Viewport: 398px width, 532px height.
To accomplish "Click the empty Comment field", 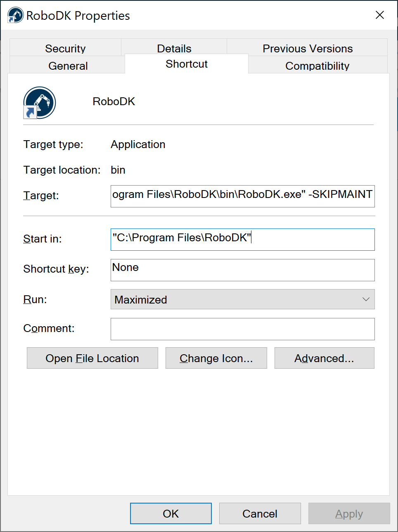I will coord(243,329).
